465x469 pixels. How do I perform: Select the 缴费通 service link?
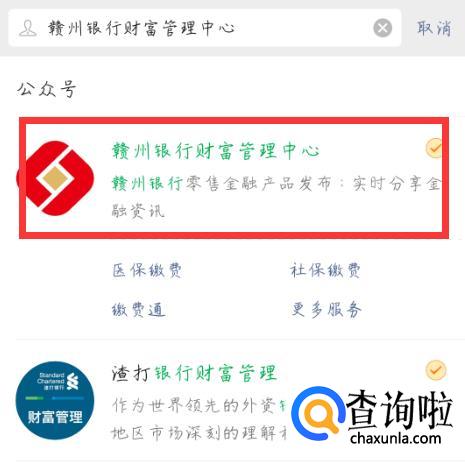pos(138,310)
